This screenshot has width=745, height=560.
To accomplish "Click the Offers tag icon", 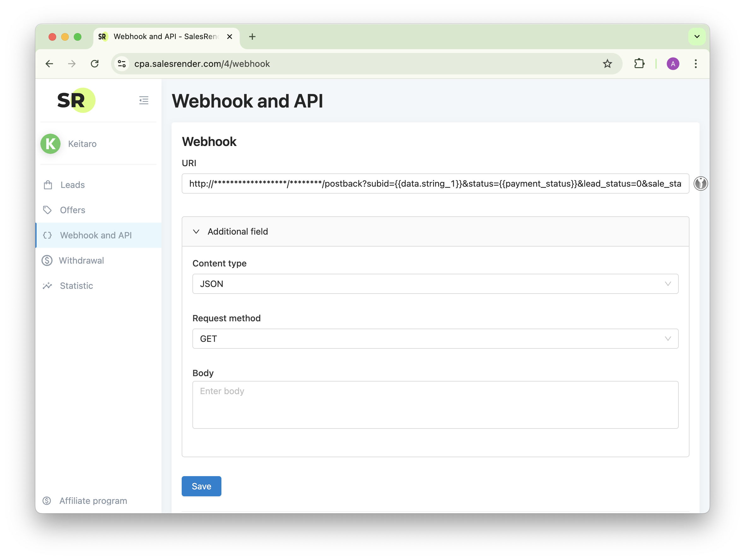I will coord(48,210).
